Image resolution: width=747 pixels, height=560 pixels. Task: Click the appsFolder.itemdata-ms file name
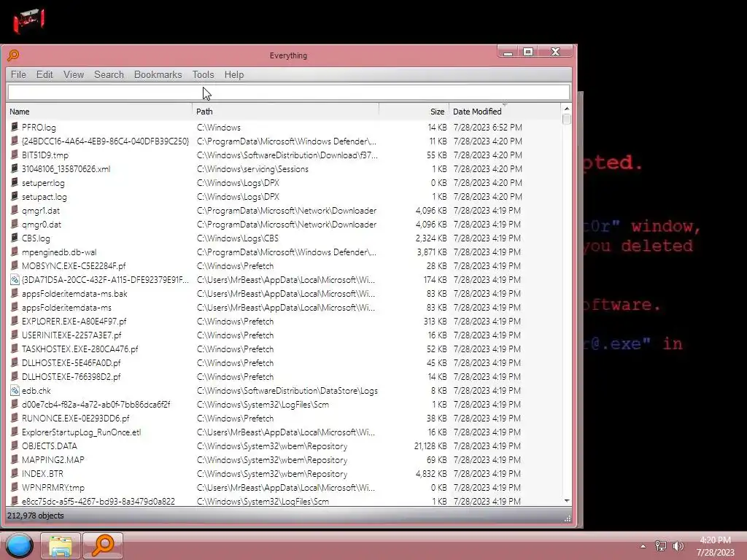(x=66, y=307)
